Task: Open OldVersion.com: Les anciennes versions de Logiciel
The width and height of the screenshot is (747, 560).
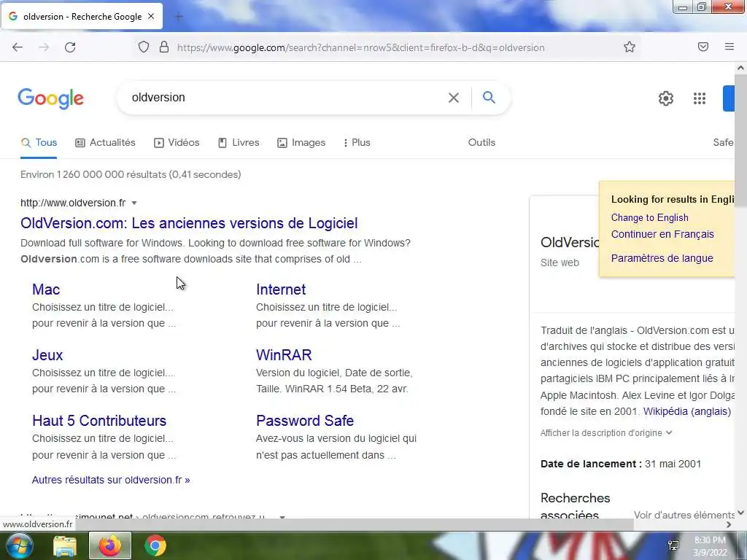Action: [x=189, y=223]
